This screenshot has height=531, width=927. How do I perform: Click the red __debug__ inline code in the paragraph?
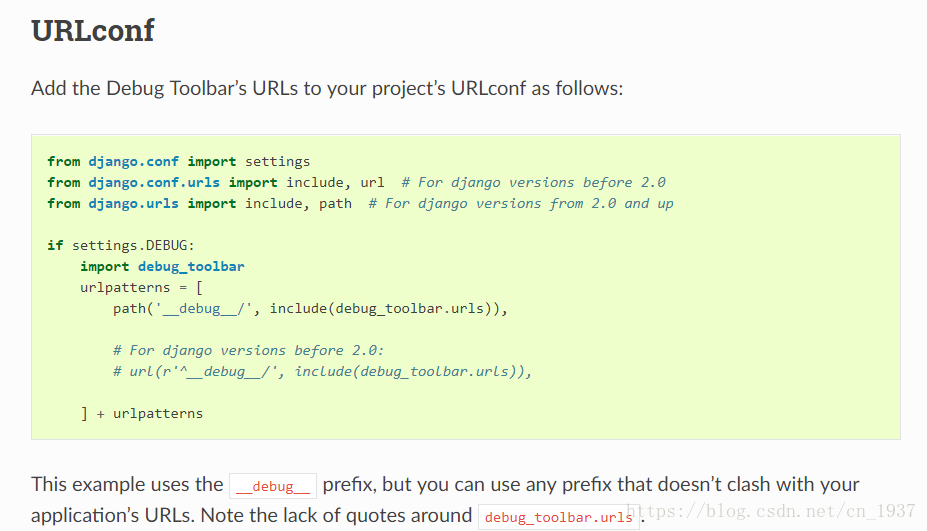273,486
